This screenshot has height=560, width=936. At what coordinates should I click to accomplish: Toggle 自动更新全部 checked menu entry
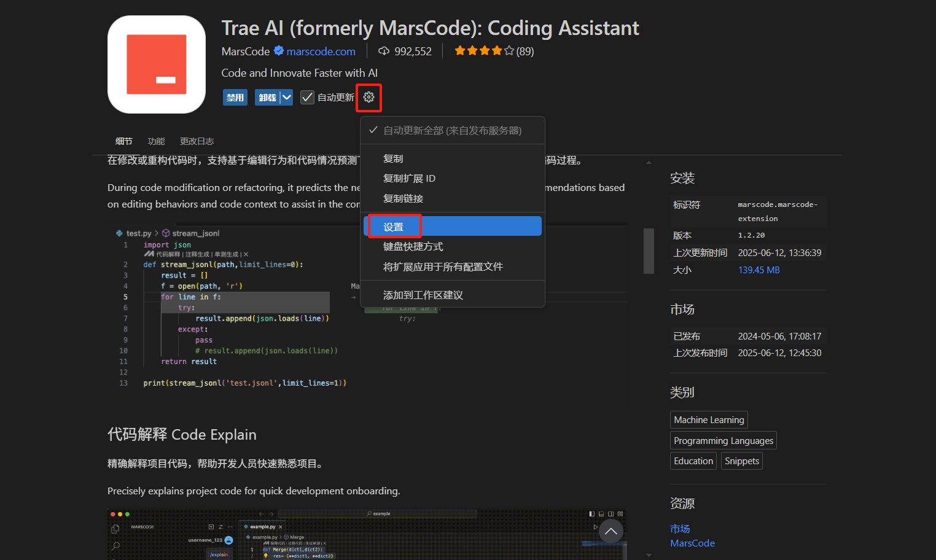(x=452, y=130)
